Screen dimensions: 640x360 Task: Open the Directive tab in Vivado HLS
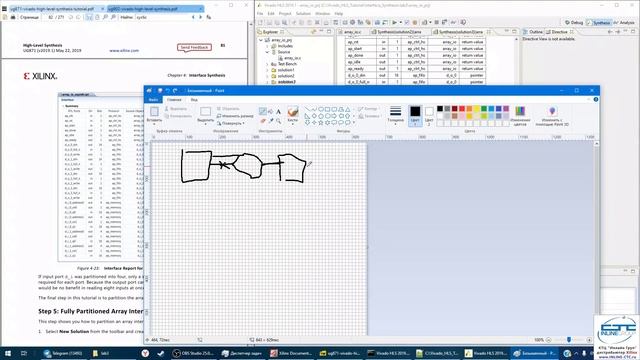[x=559, y=32]
